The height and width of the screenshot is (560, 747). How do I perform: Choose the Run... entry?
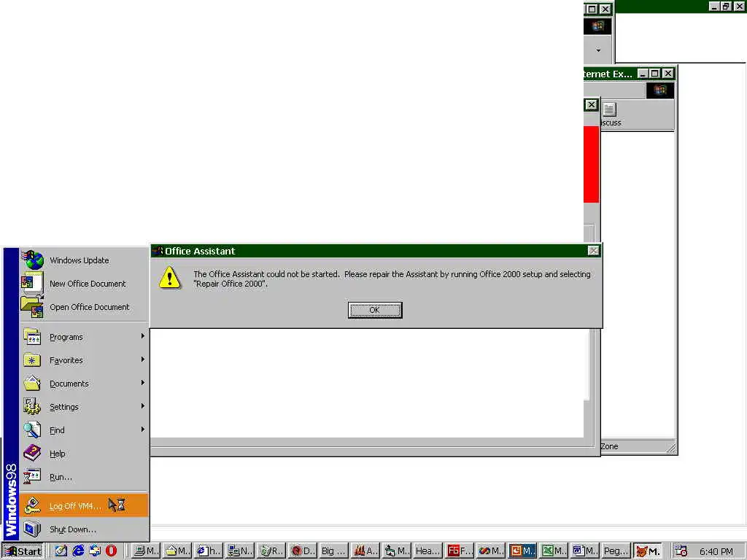[x=84, y=477]
